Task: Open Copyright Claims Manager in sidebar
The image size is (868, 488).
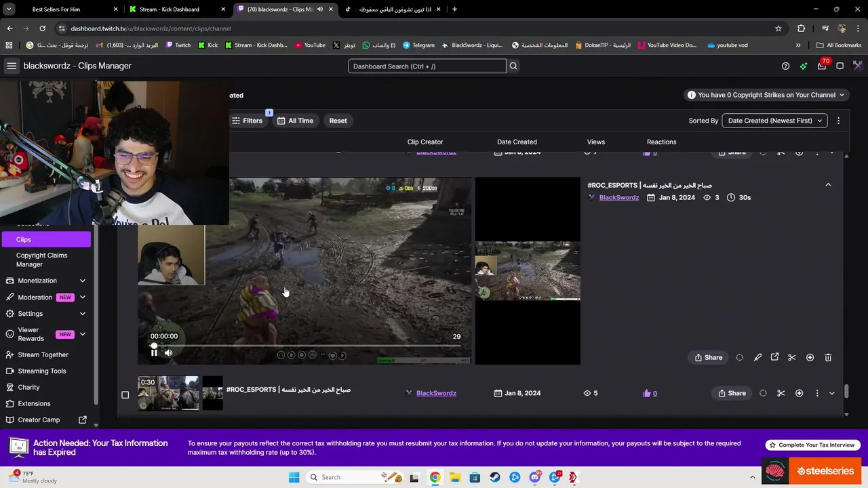Action: (46, 260)
